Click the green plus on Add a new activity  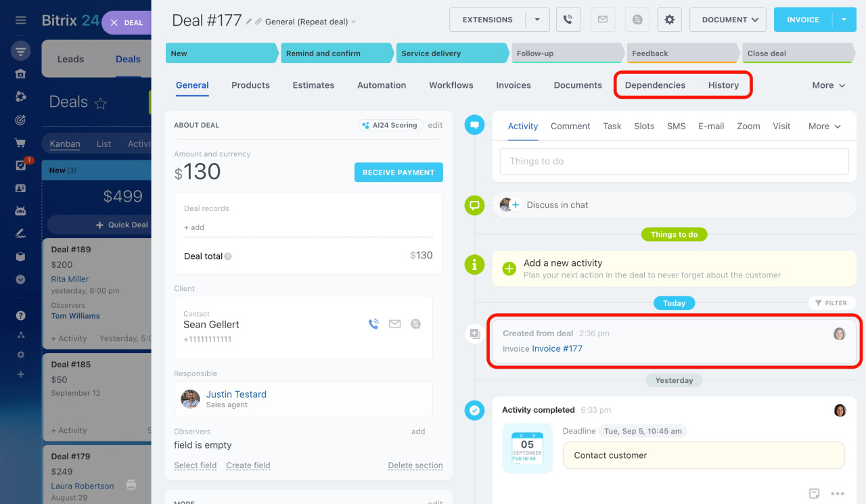pyautogui.click(x=509, y=269)
